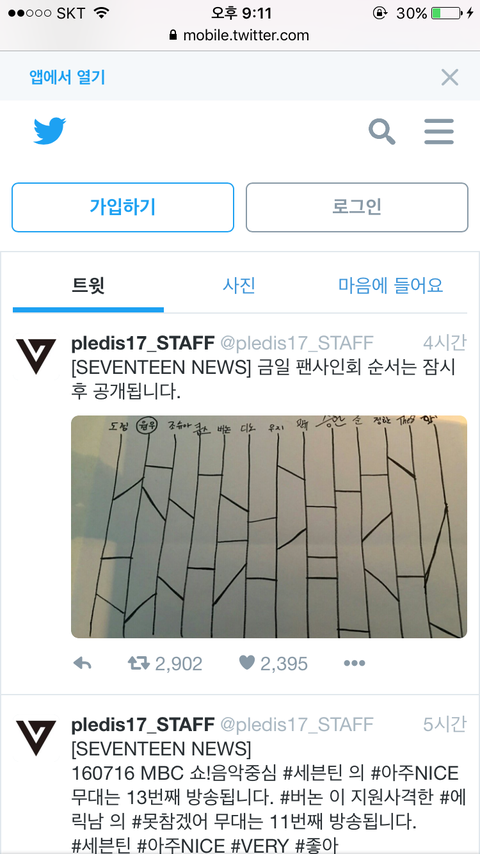The width and height of the screenshot is (480, 854).
Task: Like the tweet with 2,395 hearts
Action: (247, 663)
